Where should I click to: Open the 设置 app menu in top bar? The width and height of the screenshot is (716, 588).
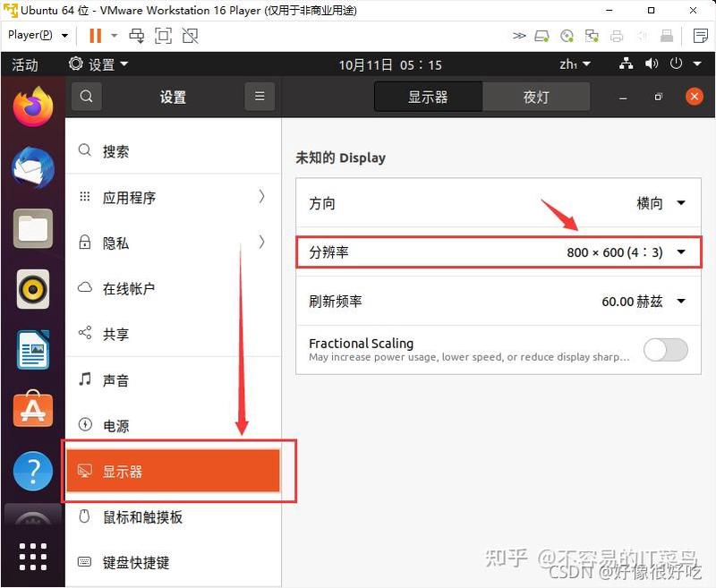98,64
